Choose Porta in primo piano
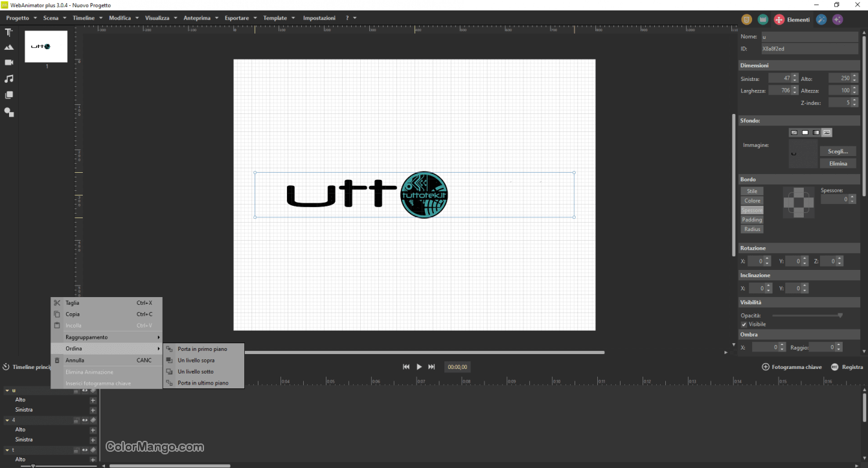This screenshot has width=868, height=468. [204, 349]
